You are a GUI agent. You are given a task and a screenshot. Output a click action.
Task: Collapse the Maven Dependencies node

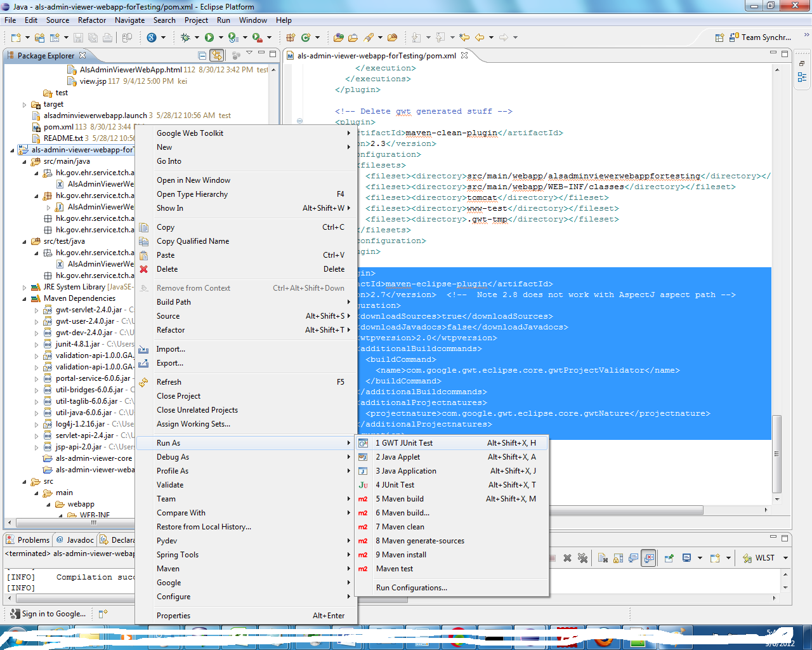[25, 299]
